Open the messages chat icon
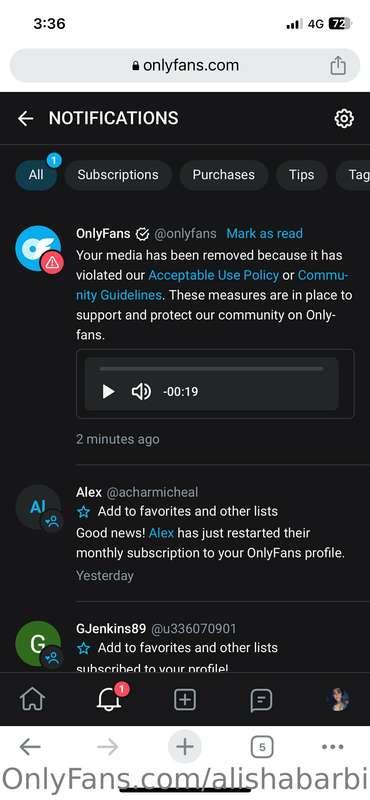 coord(261,701)
